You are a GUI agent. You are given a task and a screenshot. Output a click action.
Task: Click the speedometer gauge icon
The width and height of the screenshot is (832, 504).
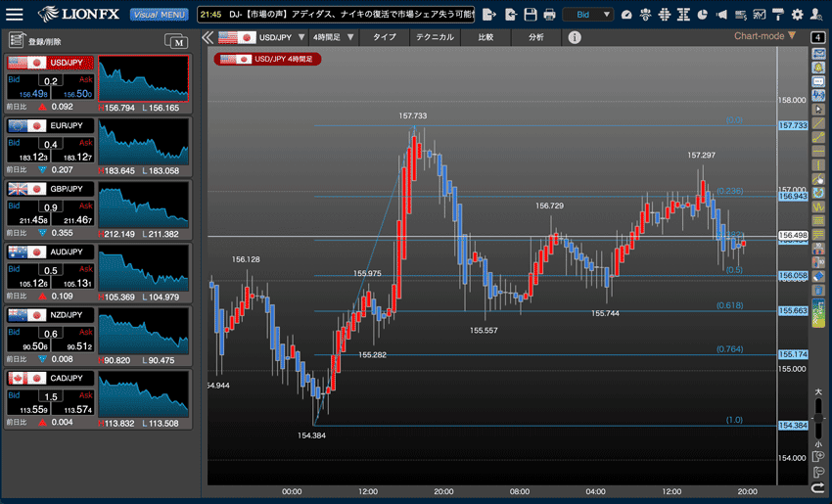[627, 15]
